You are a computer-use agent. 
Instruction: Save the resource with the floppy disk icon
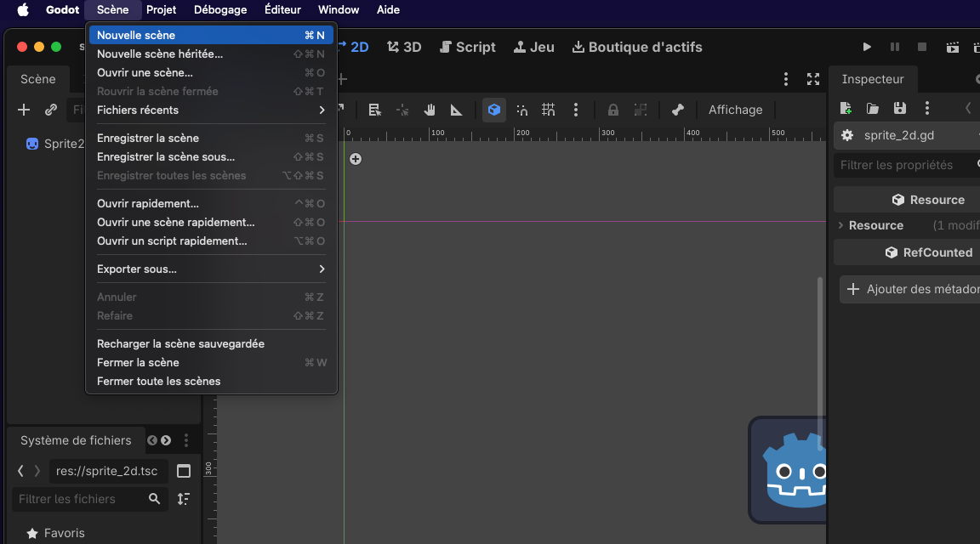click(x=899, y=108)
